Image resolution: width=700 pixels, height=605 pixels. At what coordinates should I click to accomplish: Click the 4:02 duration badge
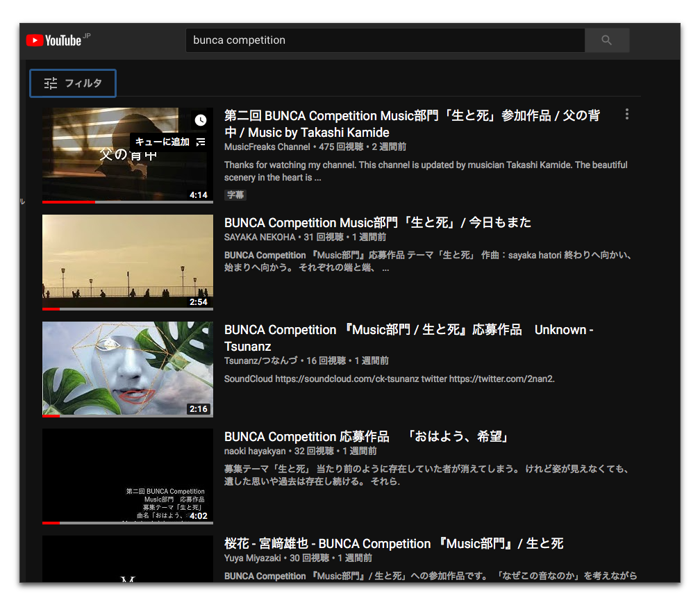click(x=198, y=515)
